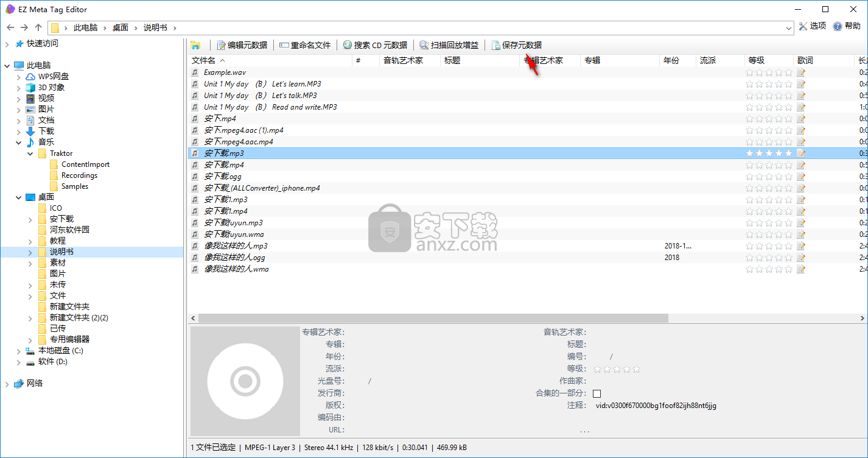
Task: Select the file 像我这样的人.mp3
Action: (x=236, y=246)
